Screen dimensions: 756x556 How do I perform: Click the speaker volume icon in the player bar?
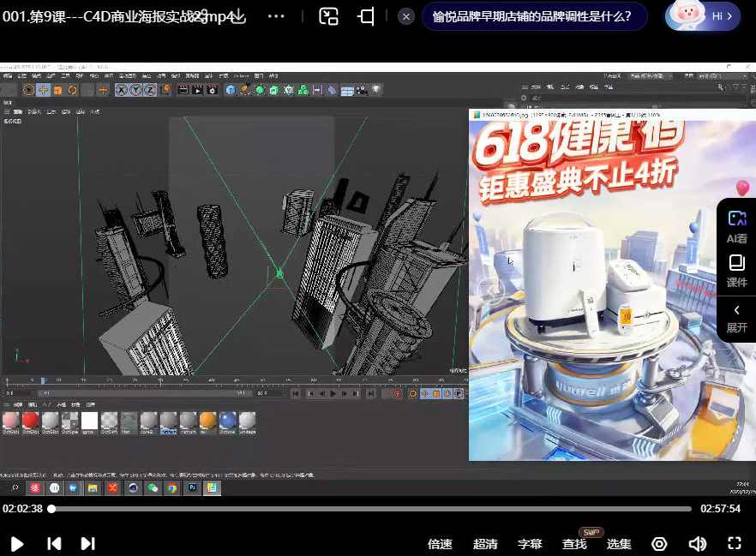[695, 543]
